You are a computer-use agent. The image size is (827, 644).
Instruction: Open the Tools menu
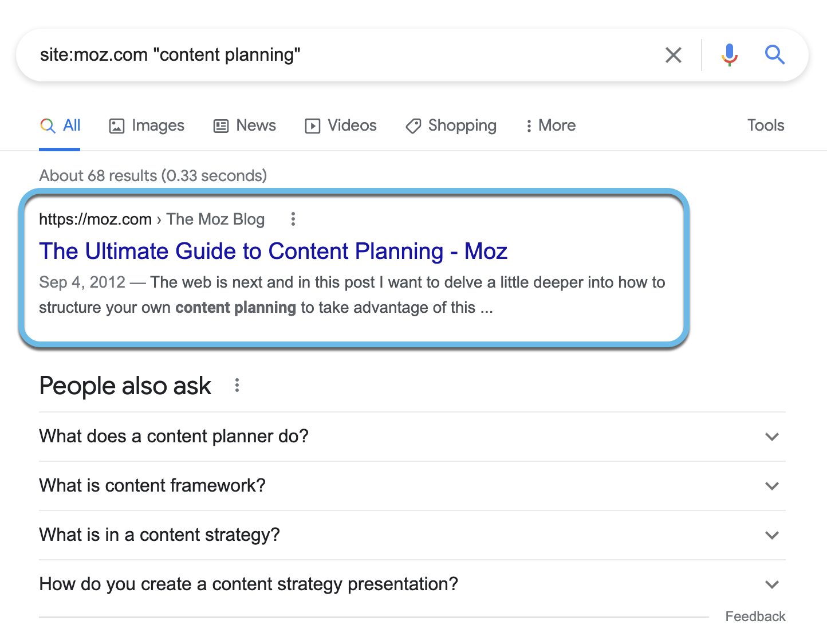pos(766,125)
